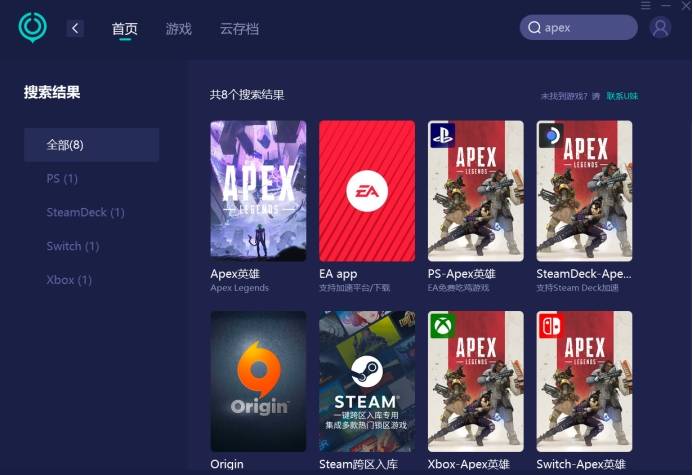Viewport: 693px width, 475px height.
Task: Click the Origin flame logo
Action: (259, 369)
